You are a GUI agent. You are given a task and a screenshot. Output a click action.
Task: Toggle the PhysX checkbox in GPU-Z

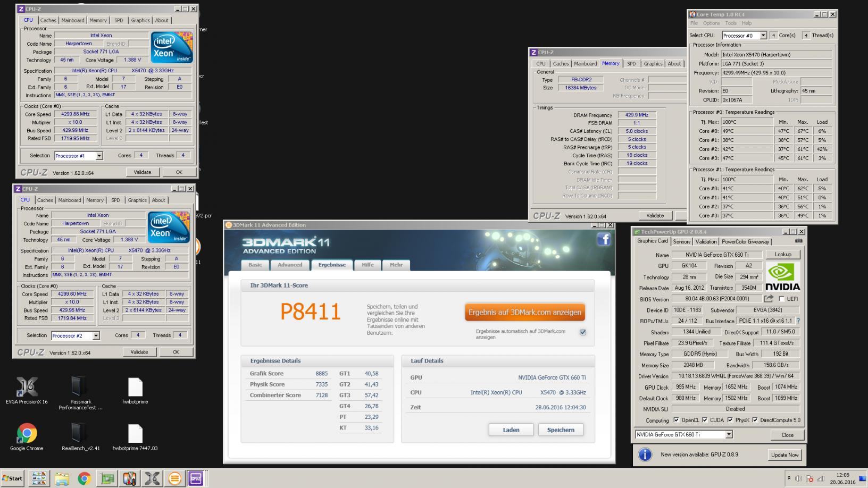coord(730,420)
